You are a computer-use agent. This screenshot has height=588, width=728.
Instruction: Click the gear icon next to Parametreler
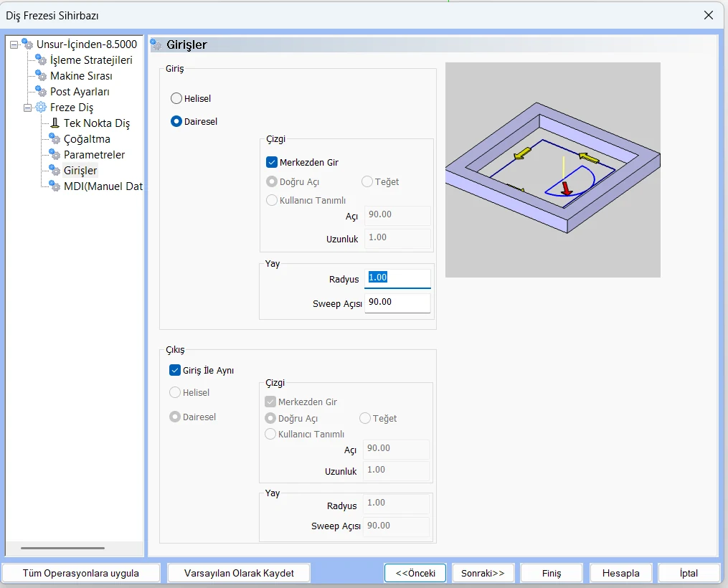point(55,155)
